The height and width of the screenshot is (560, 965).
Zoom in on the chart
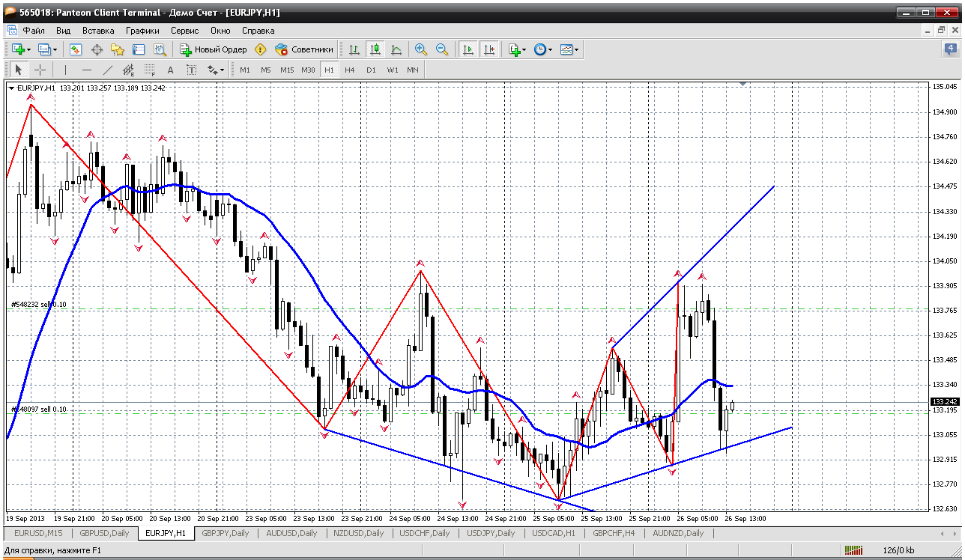tap(421, 49)
